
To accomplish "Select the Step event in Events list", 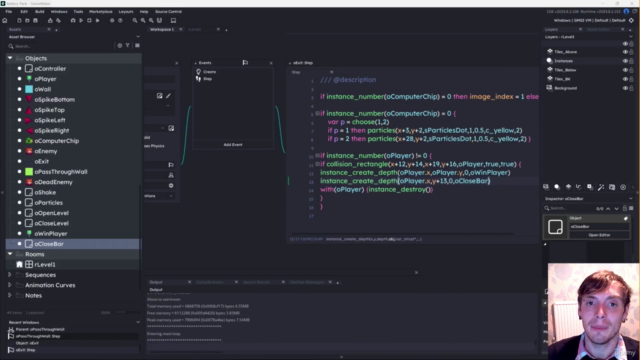I will click(x=207, y=79).
